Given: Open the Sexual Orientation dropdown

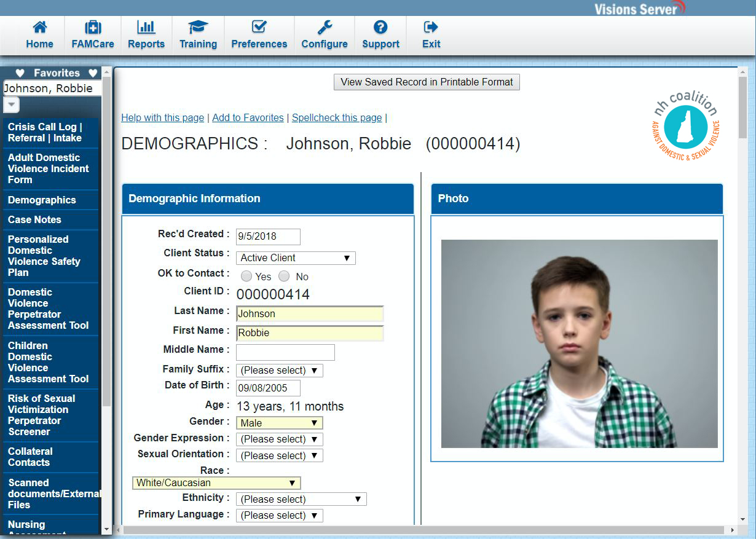Looking at the screenshot, I should click(280, 455).
